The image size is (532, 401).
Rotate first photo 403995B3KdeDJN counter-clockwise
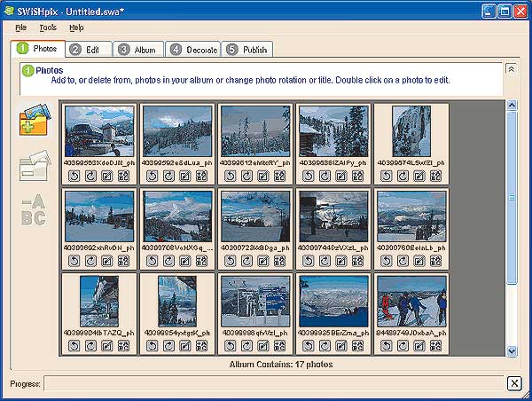click(x=75, y=176)
